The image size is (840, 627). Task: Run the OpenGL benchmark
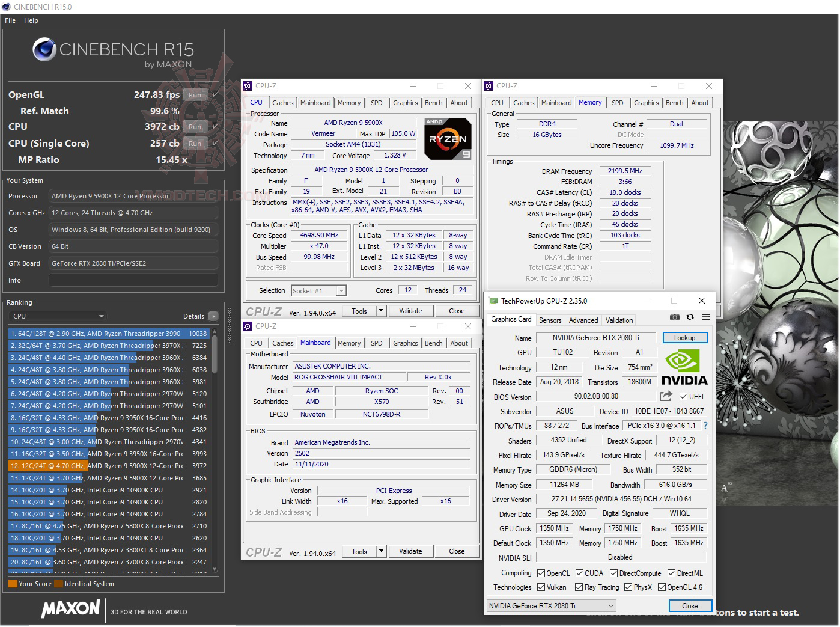click(195, 95)
